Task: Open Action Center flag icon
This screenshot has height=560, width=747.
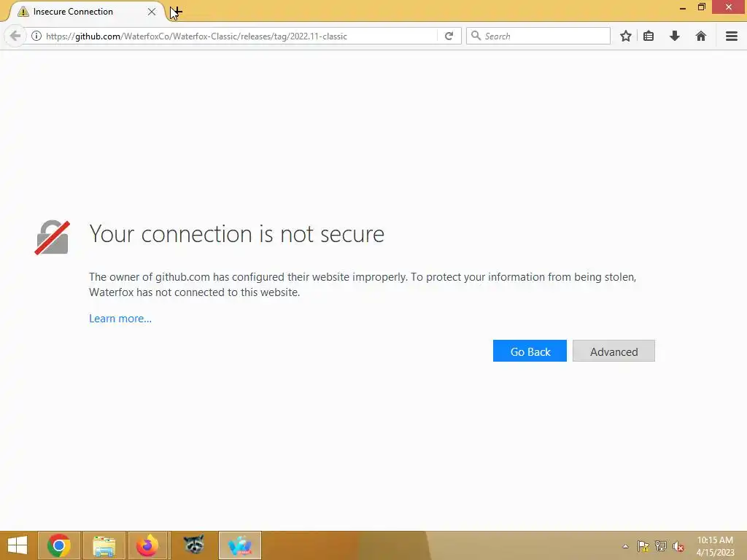Action: coord(643,546)
